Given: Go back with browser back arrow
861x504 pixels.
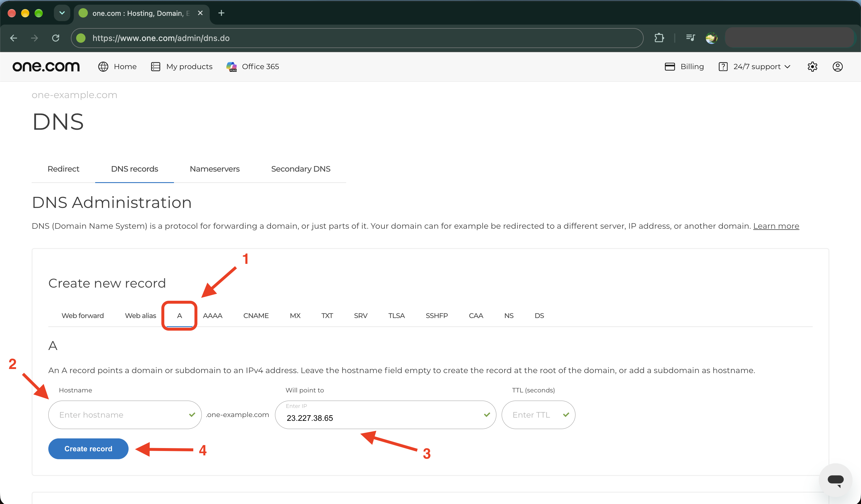Looking at the screenshot, I should (x=14, y=38).
